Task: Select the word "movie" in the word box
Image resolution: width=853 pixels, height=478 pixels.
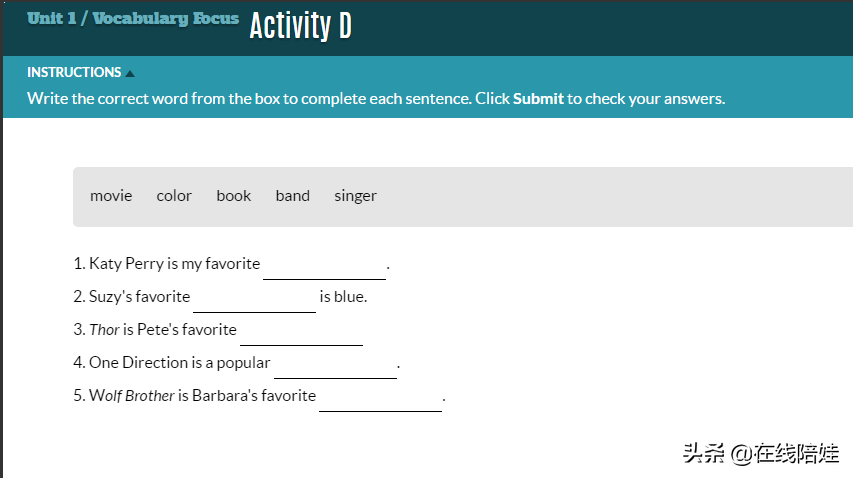Action: (x=111, y=196)
